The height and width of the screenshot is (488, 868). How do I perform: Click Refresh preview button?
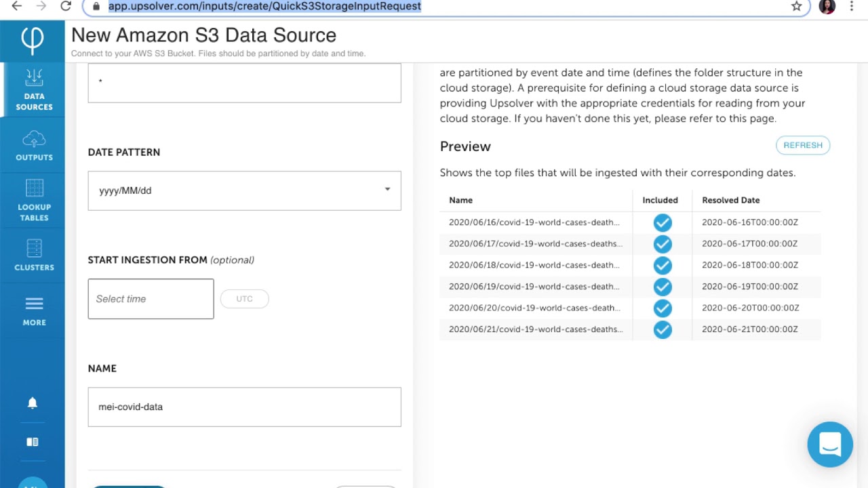(x=803, y=145)
